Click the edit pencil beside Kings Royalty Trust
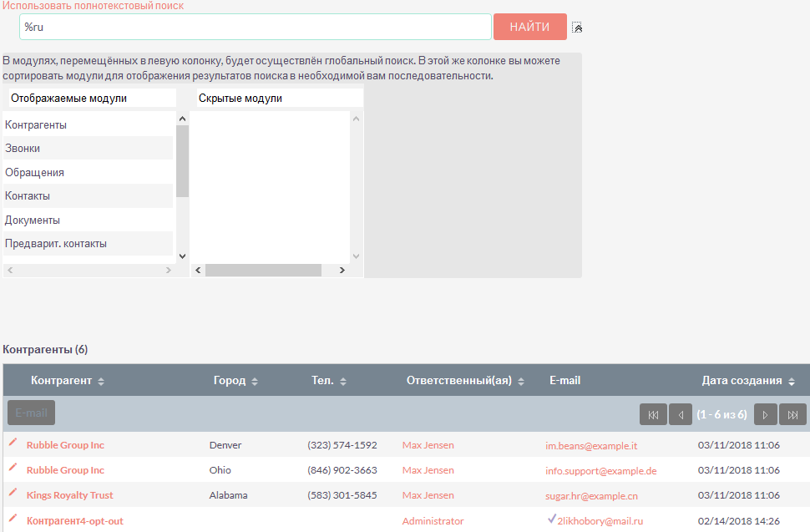 click(13, 494)
